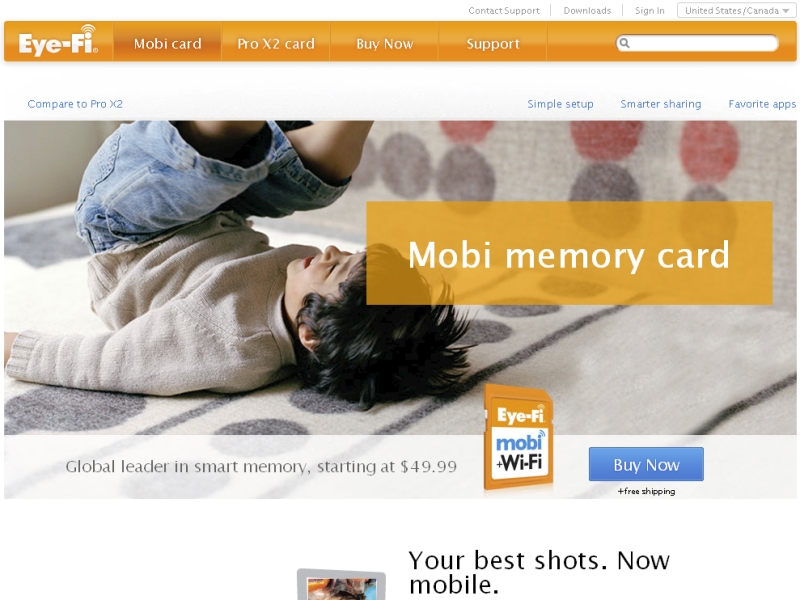Go to Support in navigation bar
The image size is (800, 600).
[x=493, y=44]
